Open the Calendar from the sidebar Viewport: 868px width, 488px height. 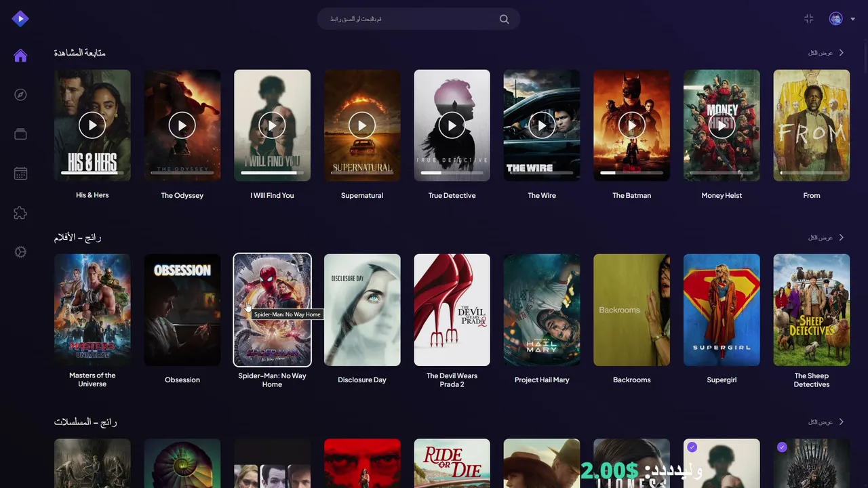click(20, 174)
